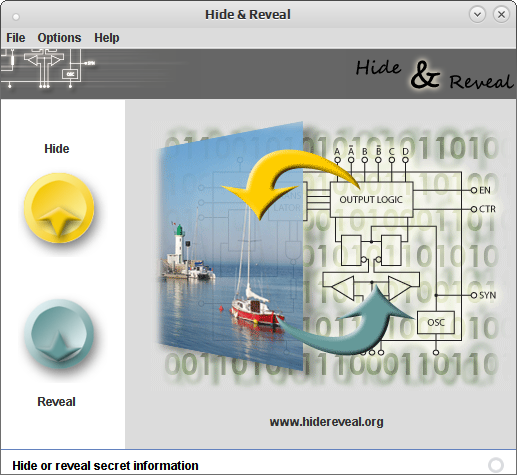Visit the www.hidereveal.org link

(326, 422)
